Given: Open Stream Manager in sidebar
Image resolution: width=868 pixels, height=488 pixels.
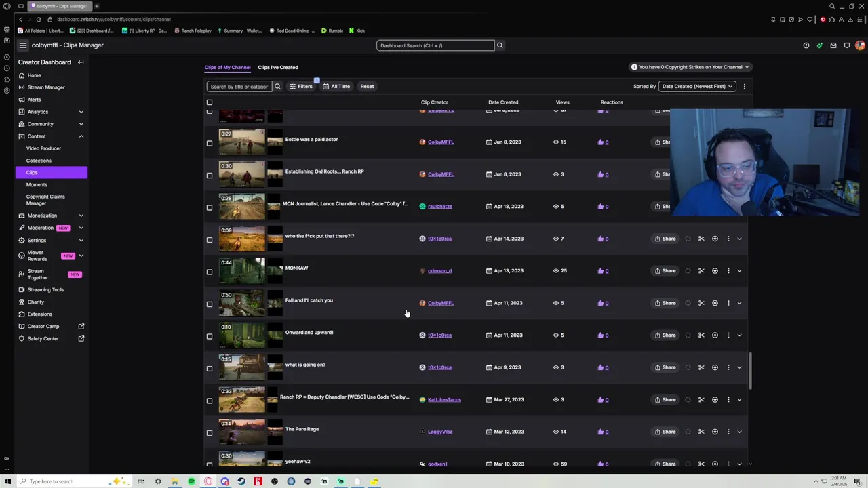Looking at the screenshot, I should 45,87.
